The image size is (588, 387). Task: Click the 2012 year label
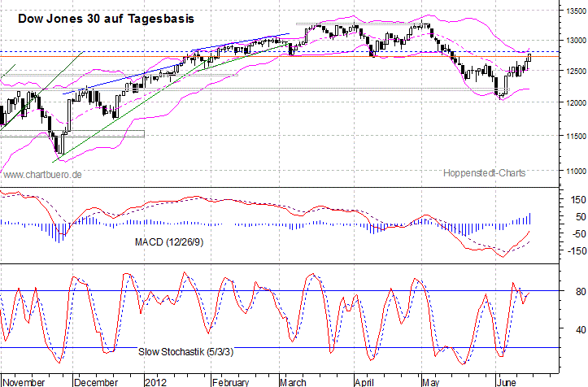(156, 382)
